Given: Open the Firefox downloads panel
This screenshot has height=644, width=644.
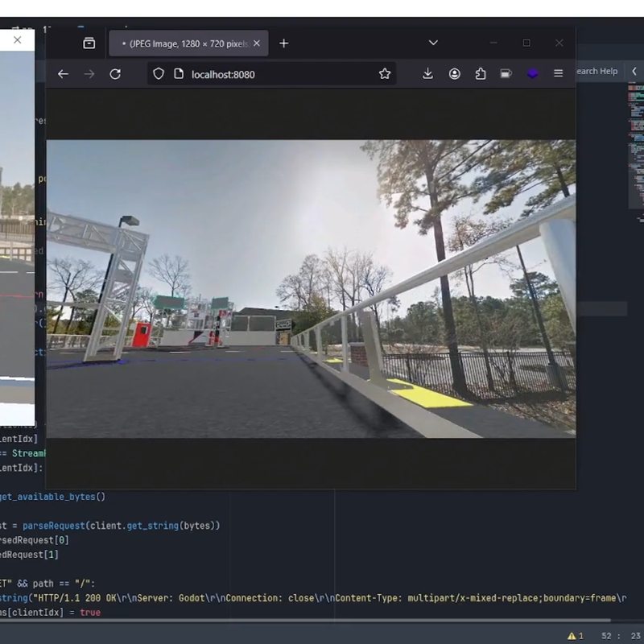Looking at the screenshot, I should [x=427, y=74].
